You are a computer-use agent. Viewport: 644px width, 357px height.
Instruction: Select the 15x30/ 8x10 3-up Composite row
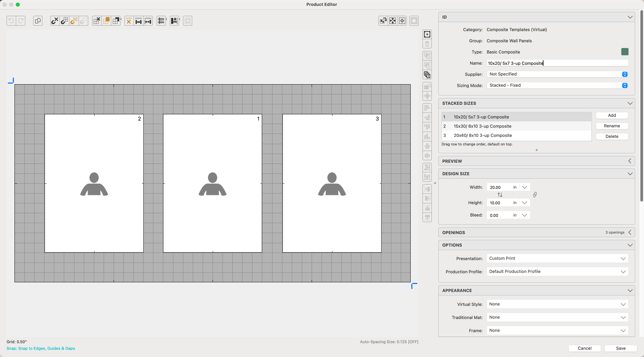pos(482,126)
